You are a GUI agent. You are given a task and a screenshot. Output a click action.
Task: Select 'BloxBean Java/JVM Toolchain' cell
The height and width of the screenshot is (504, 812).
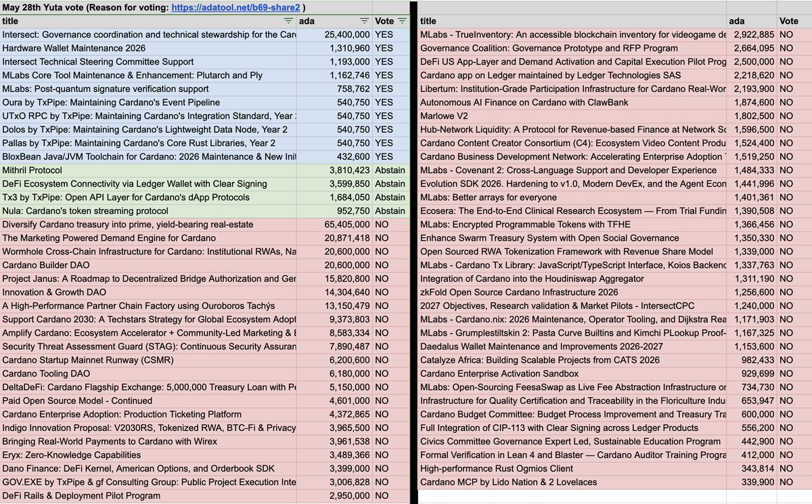point(148,156)
